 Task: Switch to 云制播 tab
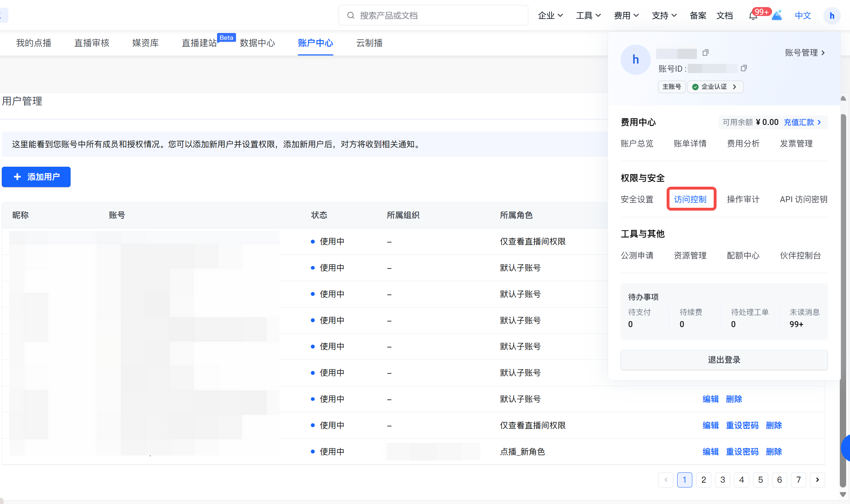369,43
